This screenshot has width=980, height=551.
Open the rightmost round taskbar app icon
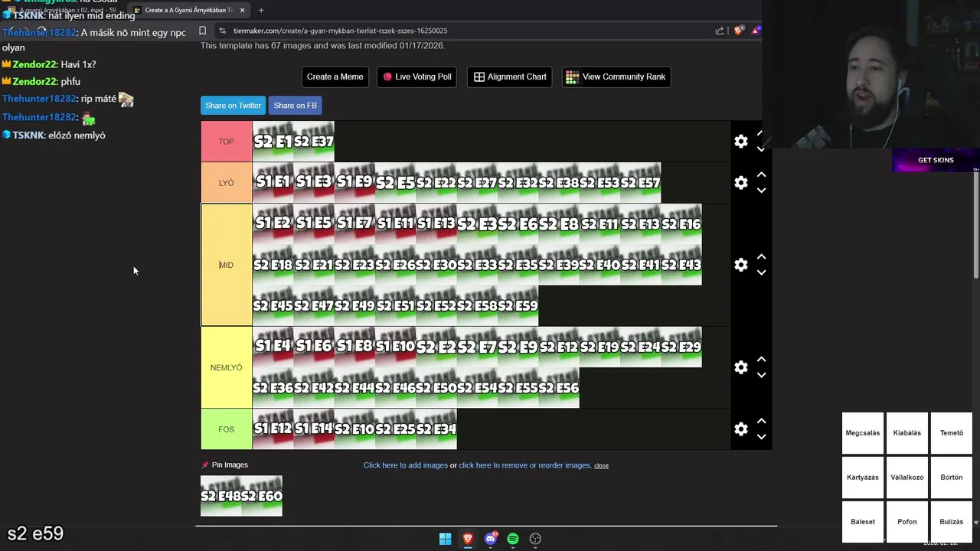click(x=536, y=539)
